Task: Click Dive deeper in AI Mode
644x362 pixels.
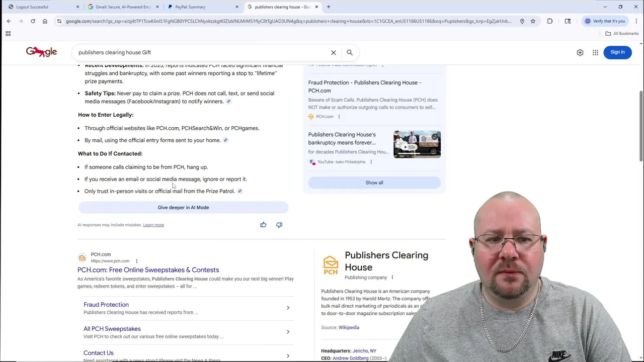Action: [x=183, y=207]
